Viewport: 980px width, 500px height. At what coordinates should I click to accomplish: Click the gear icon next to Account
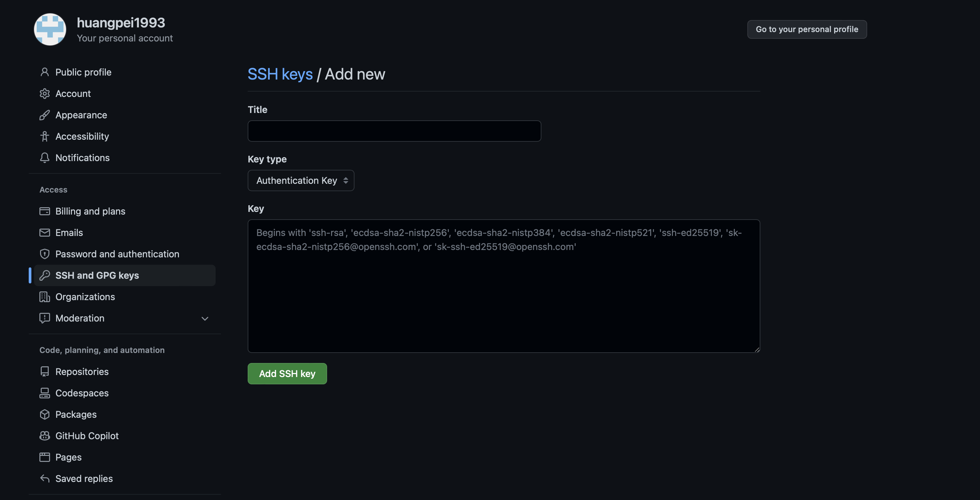point(44,93)
